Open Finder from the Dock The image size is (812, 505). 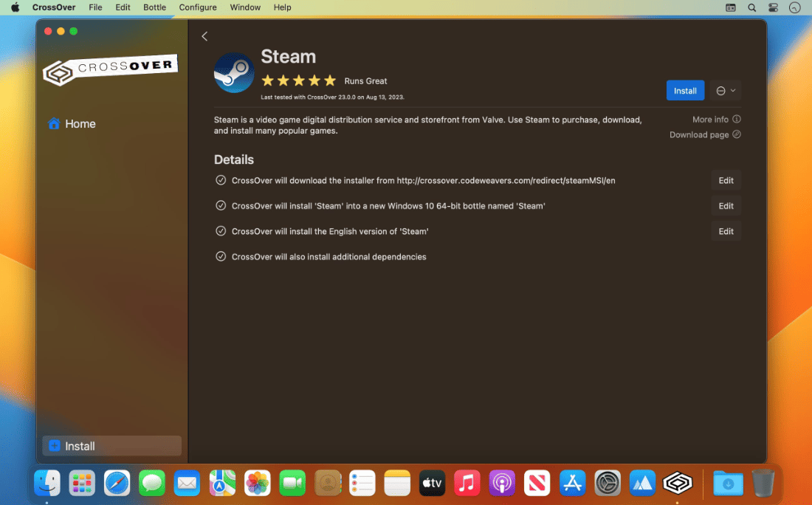pyautogui.click(x=47, y=484)
